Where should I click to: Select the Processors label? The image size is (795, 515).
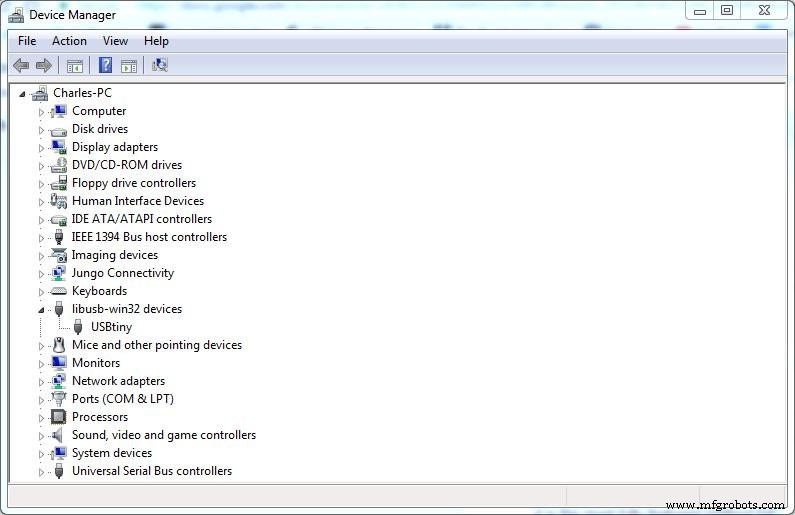100,417
